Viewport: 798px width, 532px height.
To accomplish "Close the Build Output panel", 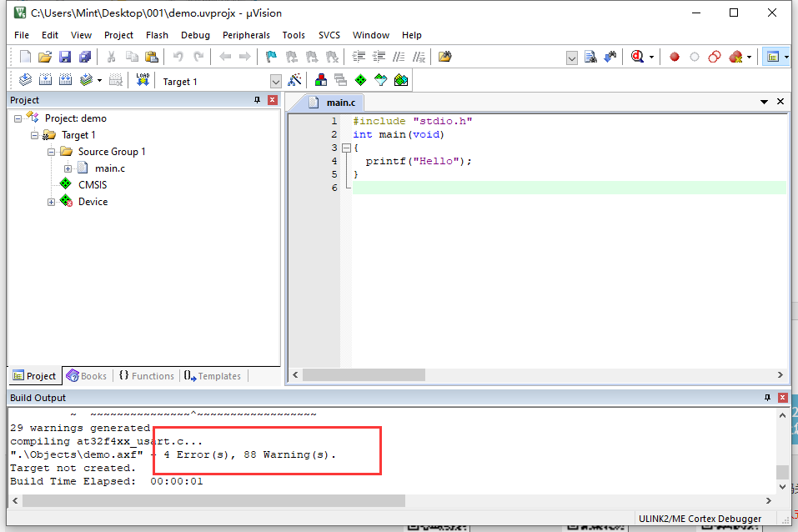I will 783,398.
